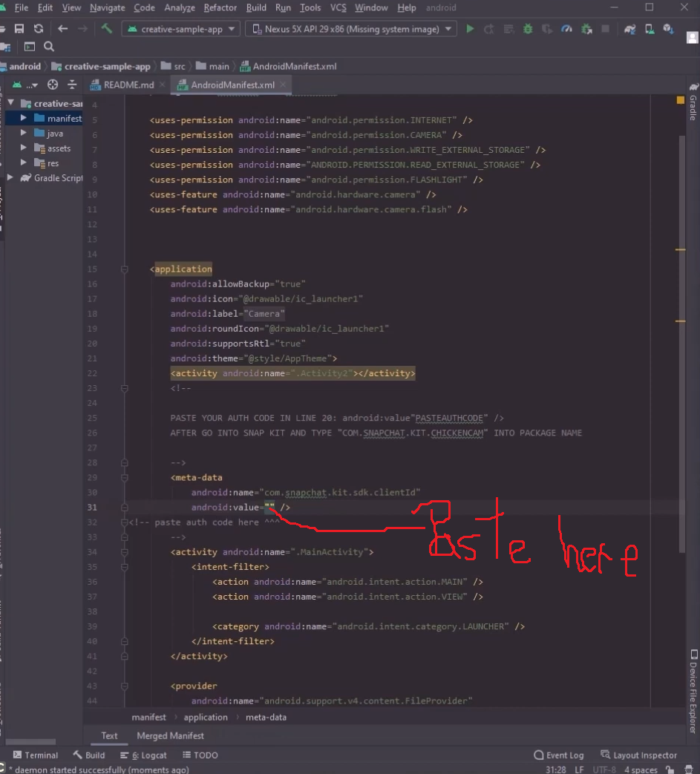Click the Debug bug icon
The height and width of the screenshot is (774, 700).
pyautogui.click(x=528, y=29)
